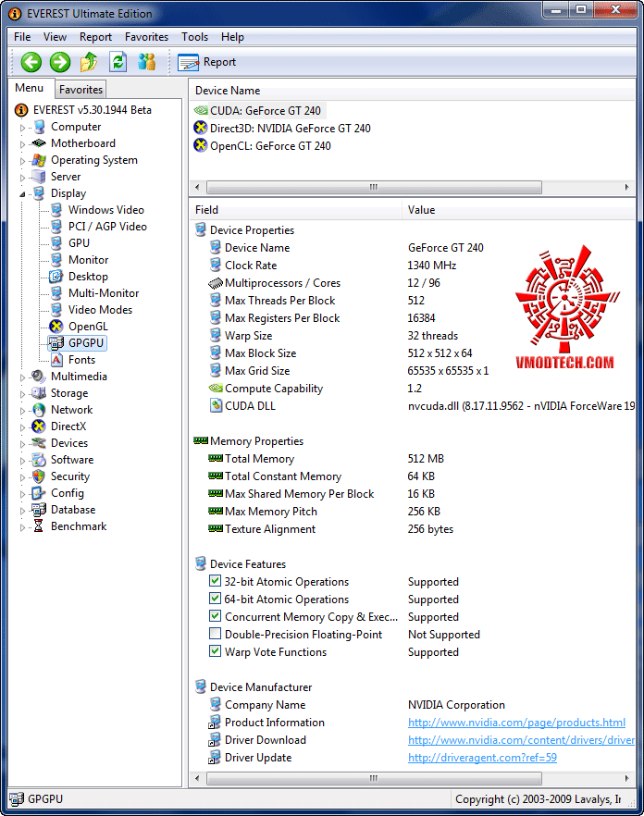
Task: Toggle the Concurrent Memory Copy & Exec checkbox
Action: pos(215,616)
